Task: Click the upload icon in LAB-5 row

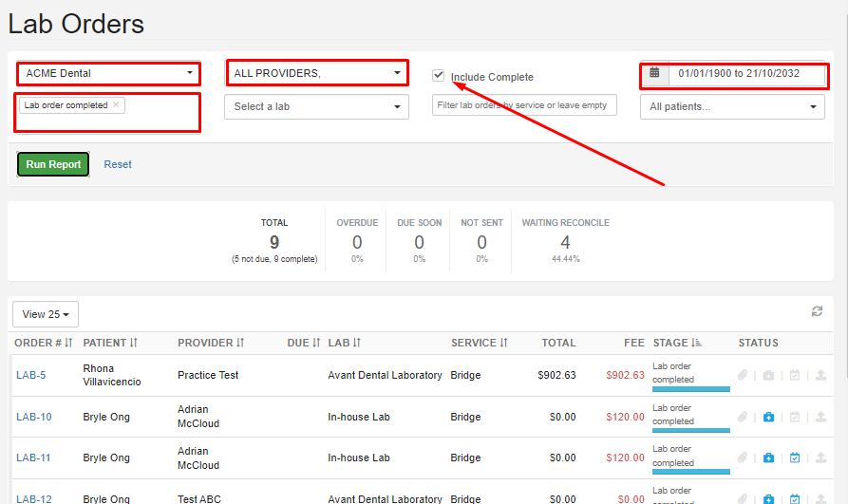Action: (x=820, y=375)
